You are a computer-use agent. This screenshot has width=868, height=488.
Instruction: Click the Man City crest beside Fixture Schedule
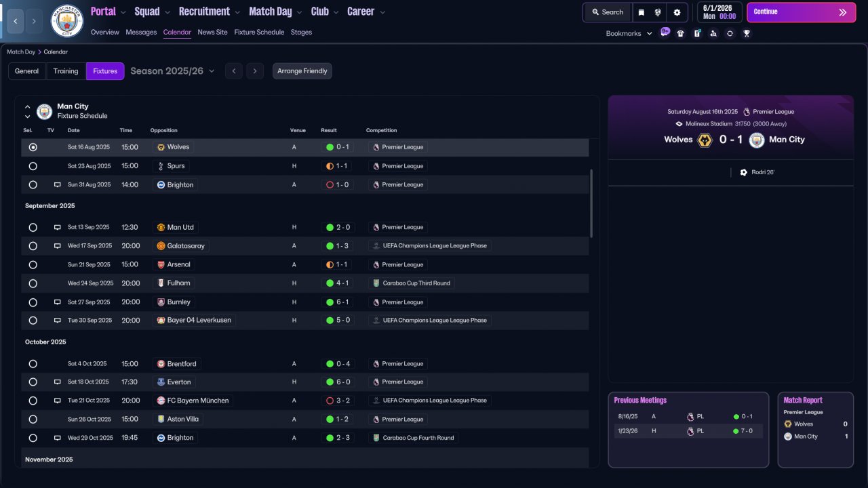click(x=45, y=111)
